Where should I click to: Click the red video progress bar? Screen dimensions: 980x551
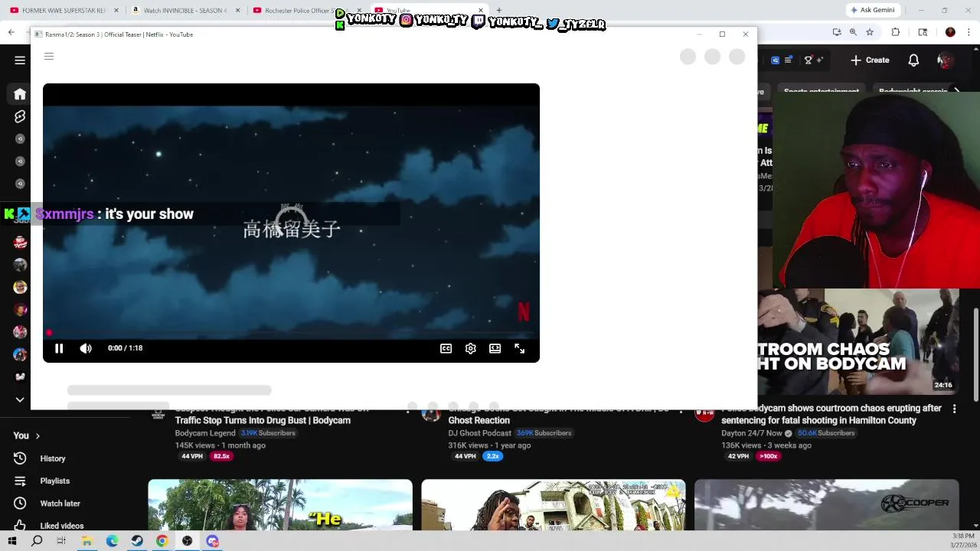(291, 333)
